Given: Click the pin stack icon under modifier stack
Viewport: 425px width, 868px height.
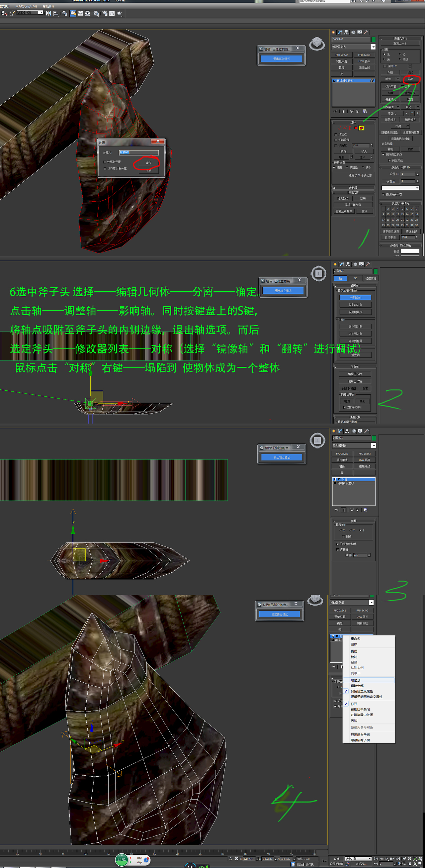Looking at the screenshot, I should click(335, 111).
